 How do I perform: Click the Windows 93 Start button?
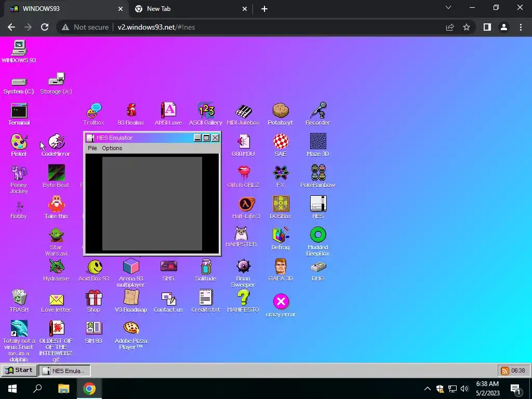(19, 370)
